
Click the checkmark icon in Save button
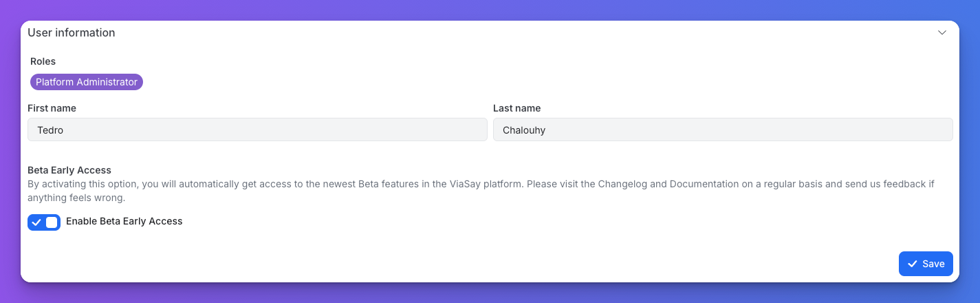click(x=913, y=264)
